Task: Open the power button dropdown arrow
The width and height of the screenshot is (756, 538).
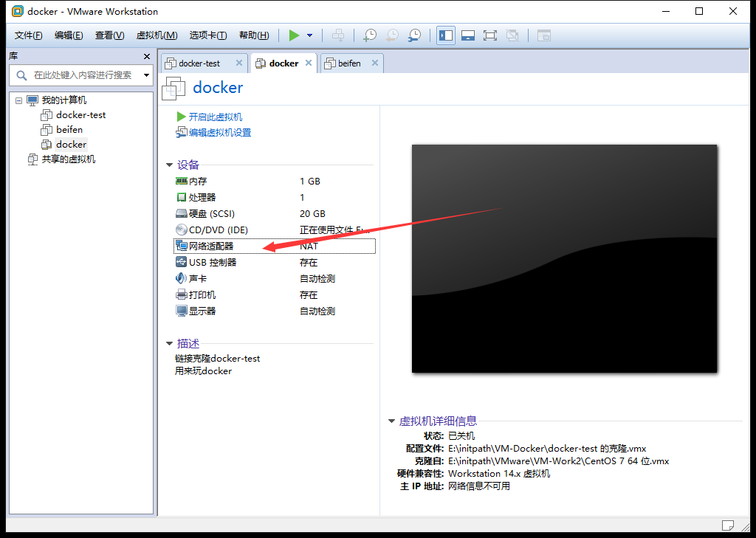Action: pos(308,35)
